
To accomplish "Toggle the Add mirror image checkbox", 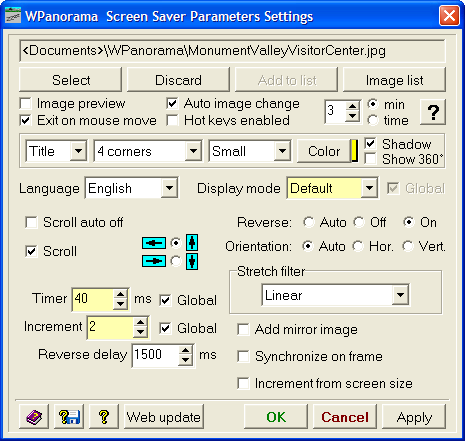I will tap(243, 330).
